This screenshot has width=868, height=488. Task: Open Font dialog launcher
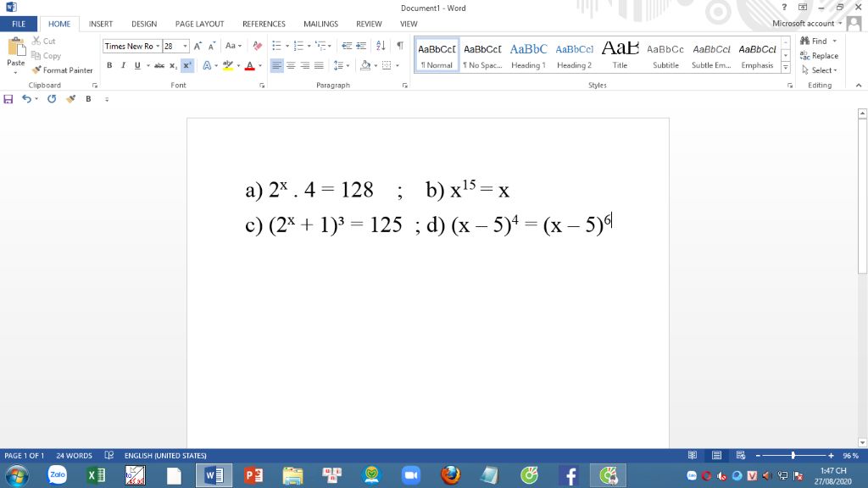click(x=262, y=86)
